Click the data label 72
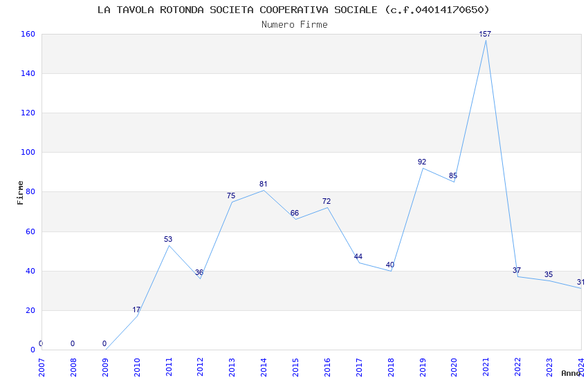 coord(327,202)
